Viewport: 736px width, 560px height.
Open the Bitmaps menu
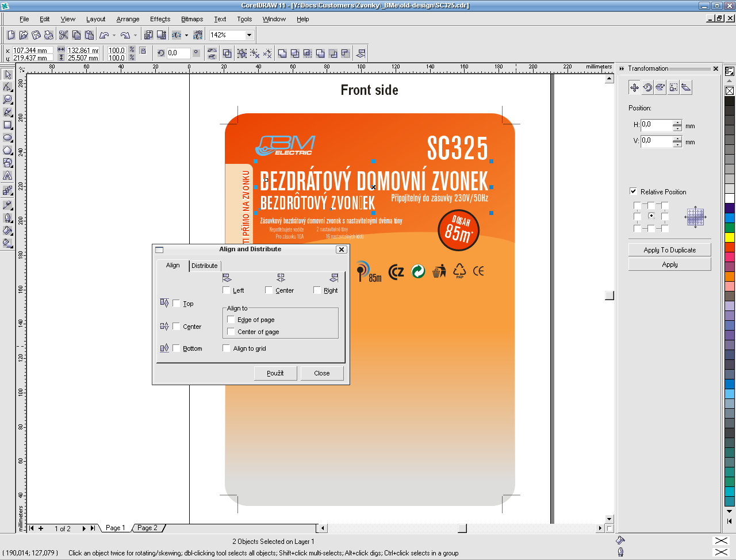[x=192, y=19]
